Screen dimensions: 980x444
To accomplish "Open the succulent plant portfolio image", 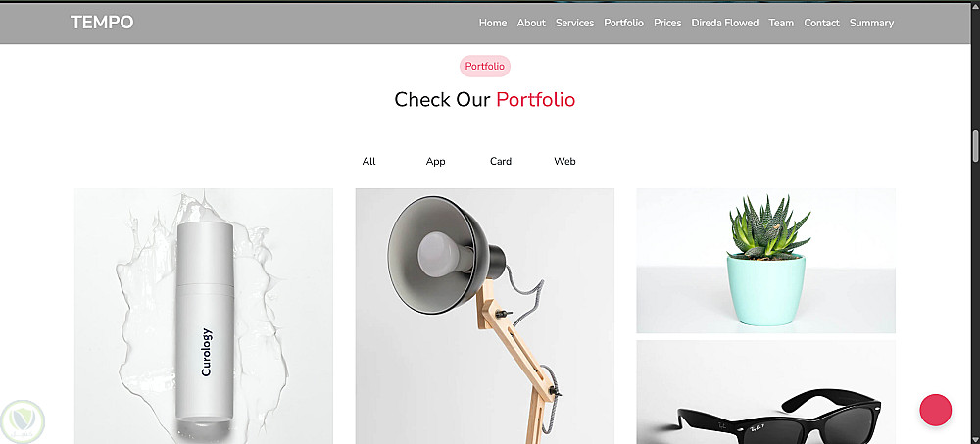I will coord(765,261).
